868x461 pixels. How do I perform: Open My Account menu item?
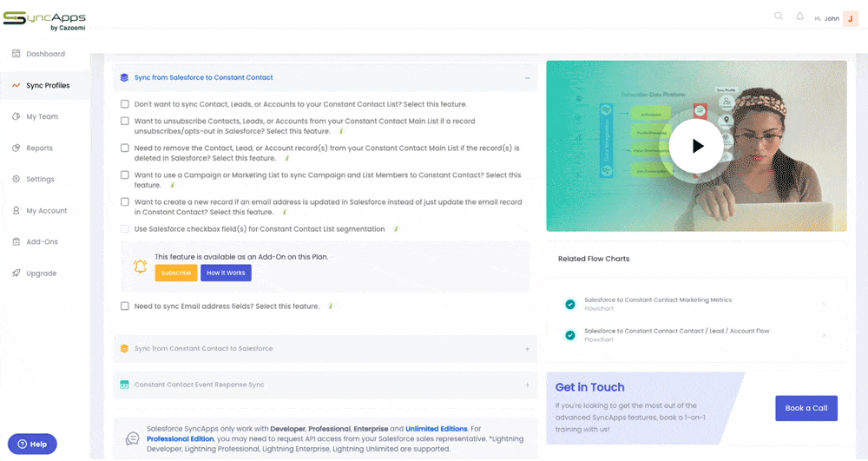tap(47, 210)
